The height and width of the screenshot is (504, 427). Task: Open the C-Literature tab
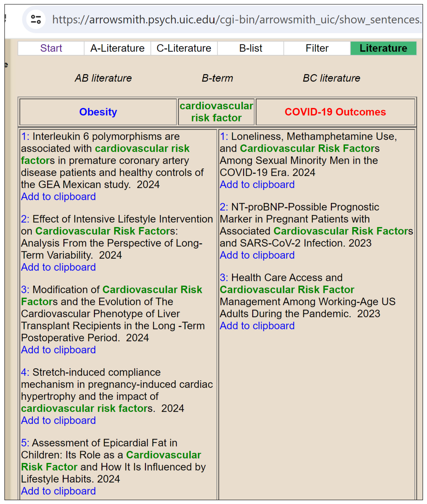pos(184,48)
